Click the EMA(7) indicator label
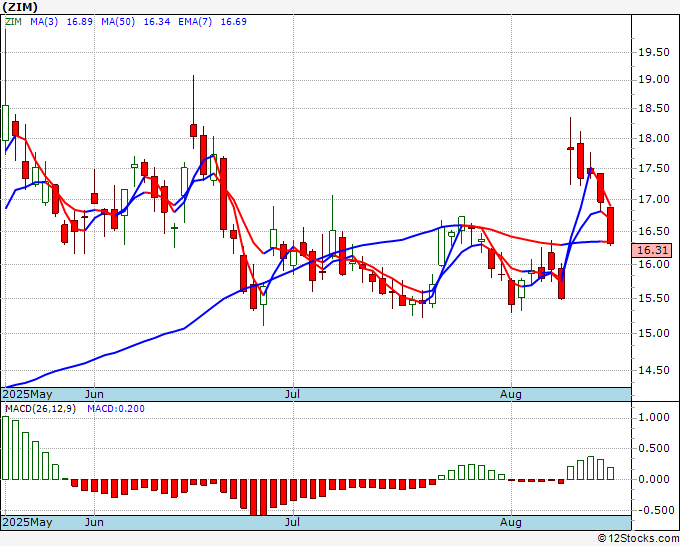Screen dimensions: 680x546 (x=195, y=21)
